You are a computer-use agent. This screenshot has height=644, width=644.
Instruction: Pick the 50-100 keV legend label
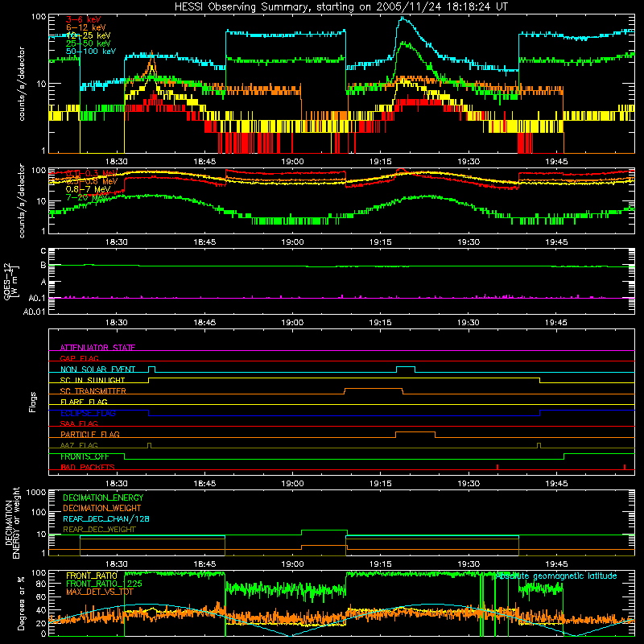point(91,52)
